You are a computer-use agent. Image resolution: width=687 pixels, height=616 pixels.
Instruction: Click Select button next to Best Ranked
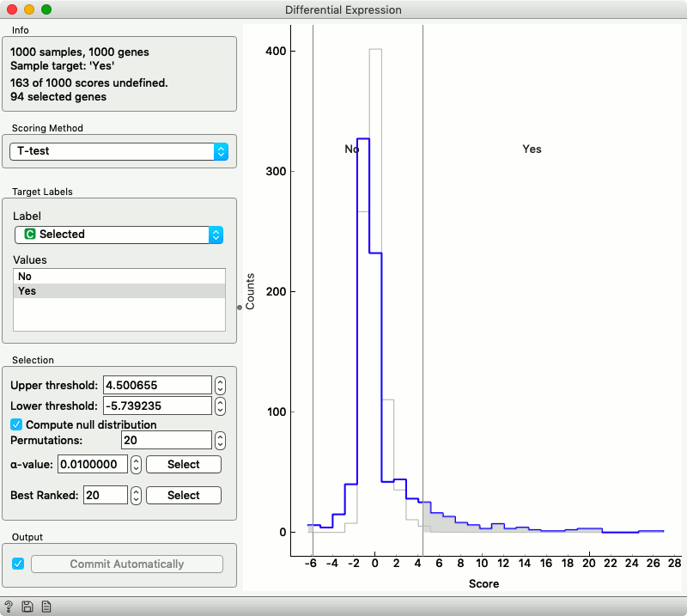[184, 496]
